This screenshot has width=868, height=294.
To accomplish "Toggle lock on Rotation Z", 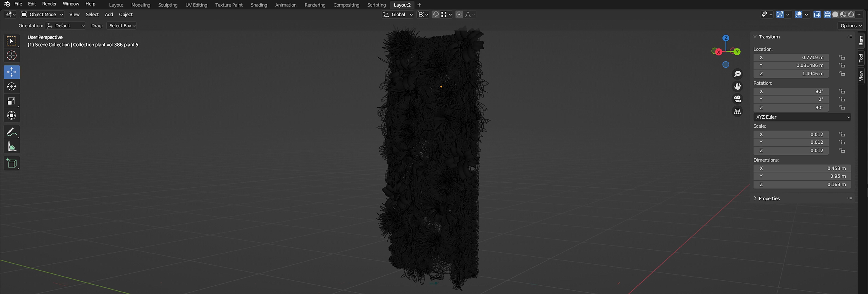I will point(842,107).
